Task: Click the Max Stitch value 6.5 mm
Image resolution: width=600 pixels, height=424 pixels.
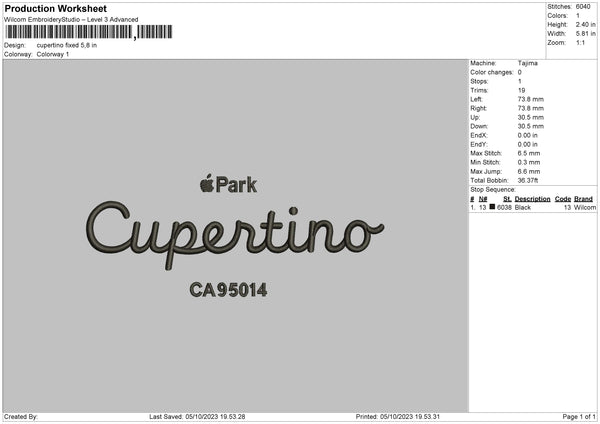Action: (529, 153)
